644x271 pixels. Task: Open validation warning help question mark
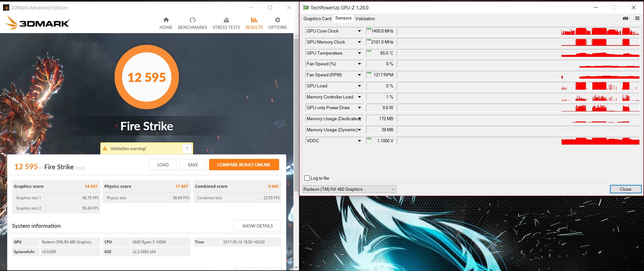coord(187,148)
